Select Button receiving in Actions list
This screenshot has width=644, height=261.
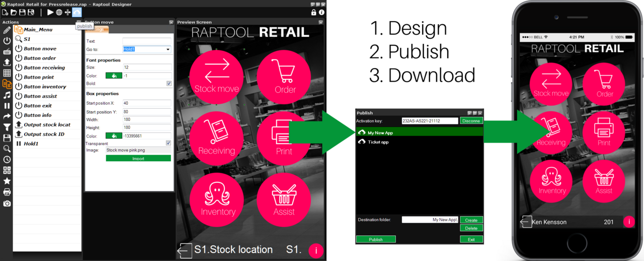[x=47, y=68]
